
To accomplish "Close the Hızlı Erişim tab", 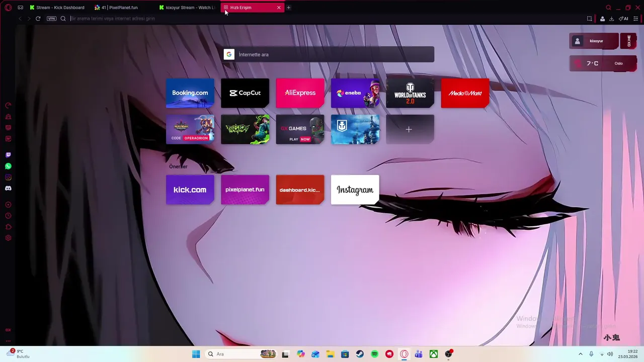I will click(x=279, y=8).
